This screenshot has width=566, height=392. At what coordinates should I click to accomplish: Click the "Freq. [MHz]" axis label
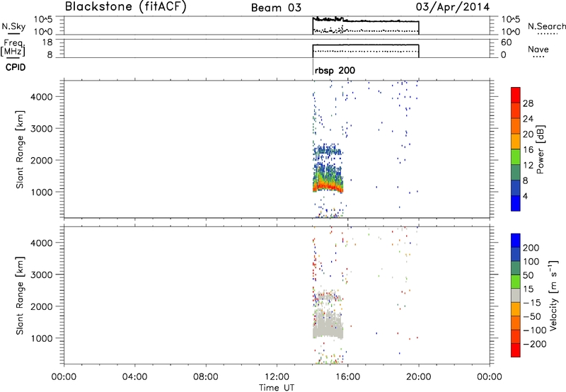tap(13, 47)
